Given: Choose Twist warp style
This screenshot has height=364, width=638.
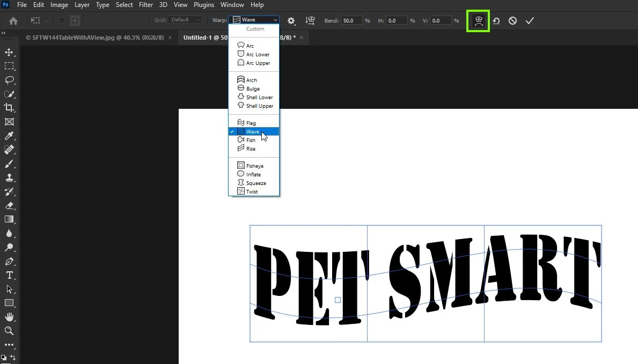Looking at the screenshot, I should click(x=254, y=191).
